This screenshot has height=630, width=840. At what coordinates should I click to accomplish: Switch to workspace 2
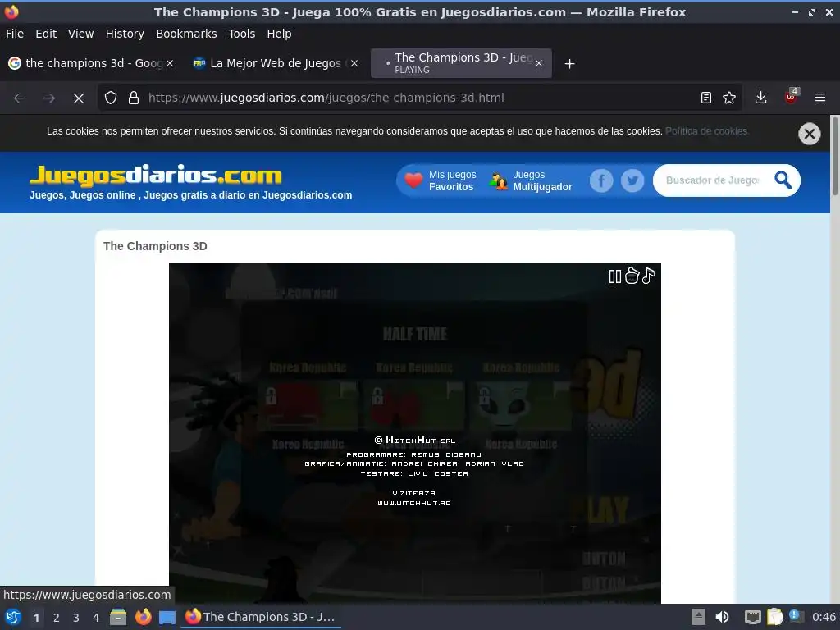56,618
